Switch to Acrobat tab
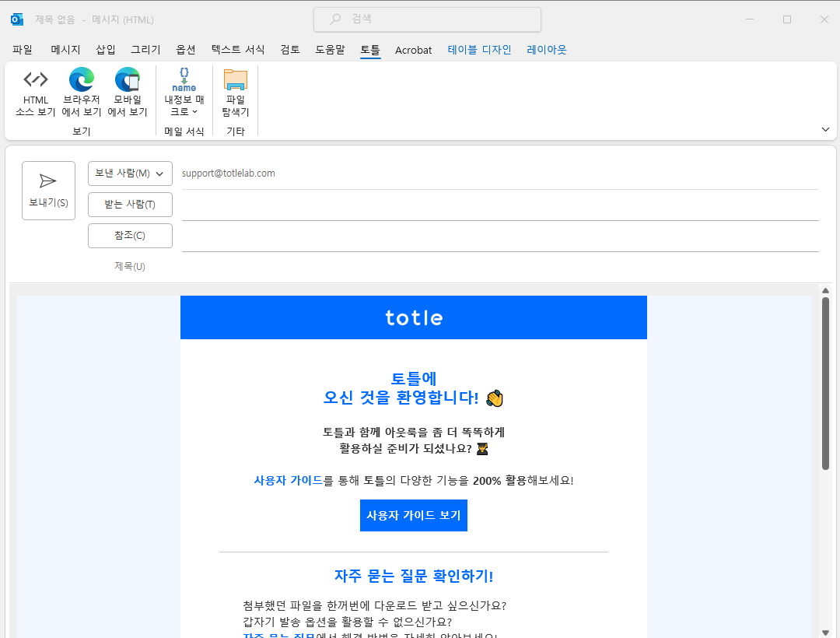Viewport: 840px width, 638px height. coord(413,50)
